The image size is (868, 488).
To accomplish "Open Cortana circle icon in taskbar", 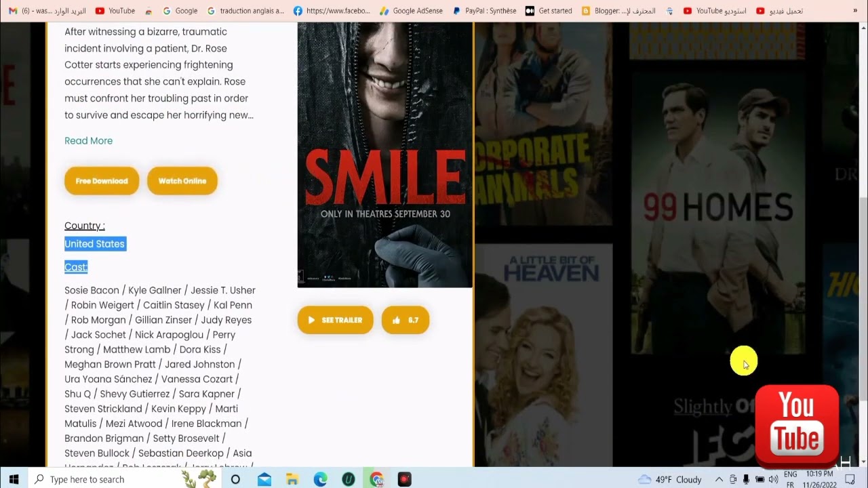I will [x=235, y=479].
